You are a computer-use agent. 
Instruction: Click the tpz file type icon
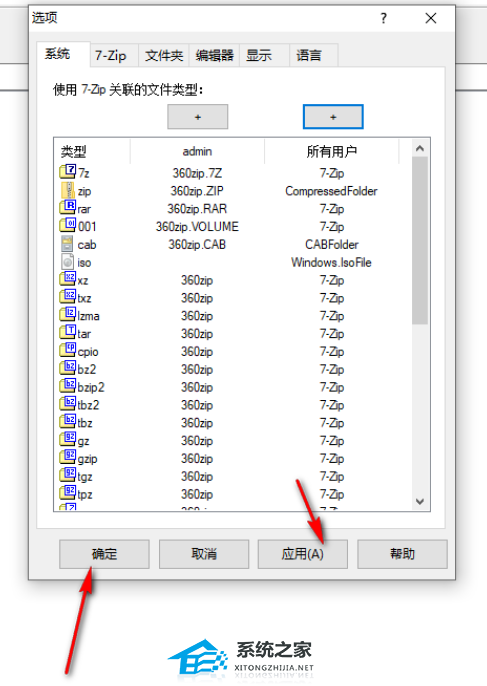coord(68,494)
